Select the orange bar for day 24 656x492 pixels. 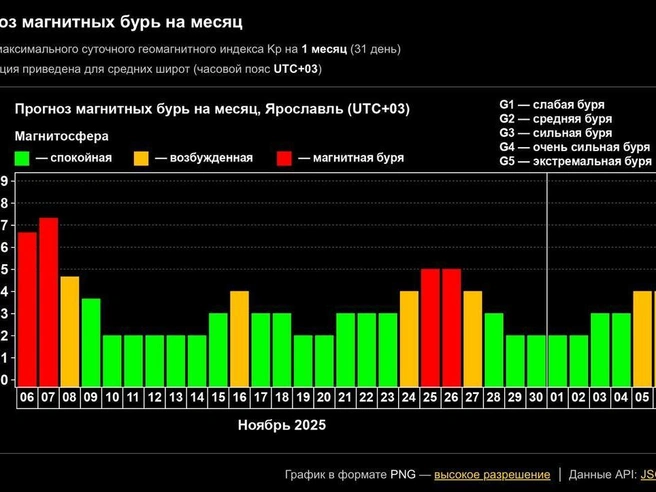(409, 339)
